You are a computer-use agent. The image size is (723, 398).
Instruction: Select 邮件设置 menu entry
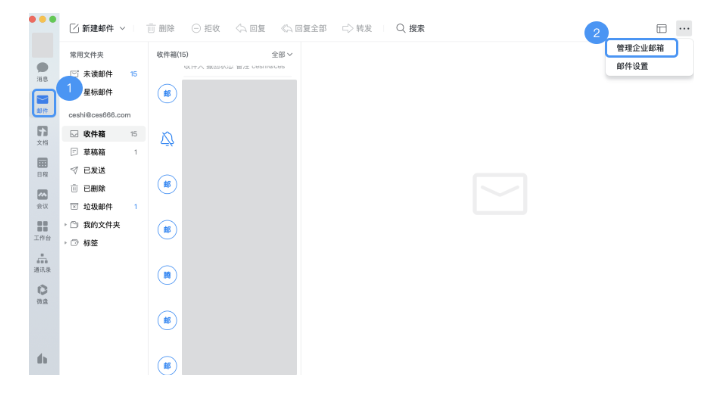click(x=632, y=66)
